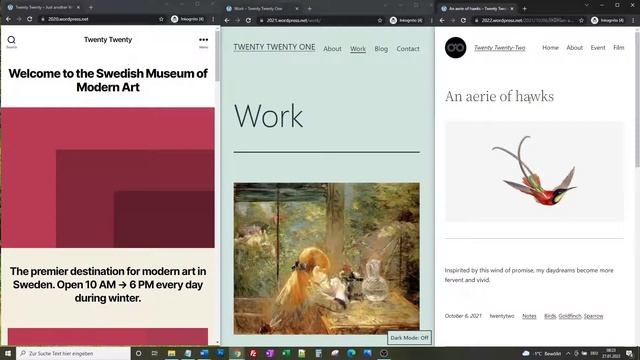The image size is (640, 360).
Task: Bookmark the 2021.wordpress.net page with the star
Action: pyautogui.click(x=380, y=20)
